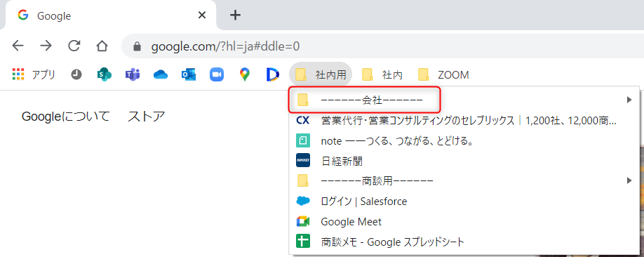Open the Microsoft Teams bookmark
644x257 pixels.
click(x=133, y=74)
